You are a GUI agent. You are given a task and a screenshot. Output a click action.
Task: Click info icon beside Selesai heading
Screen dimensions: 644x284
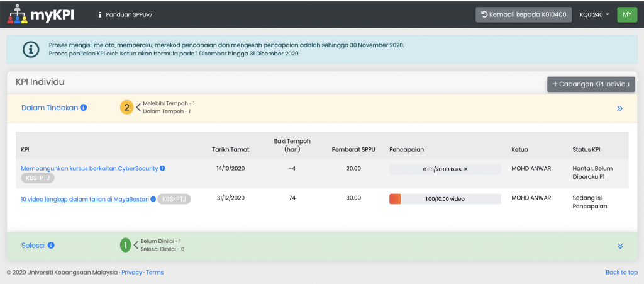tap(52, 246)
